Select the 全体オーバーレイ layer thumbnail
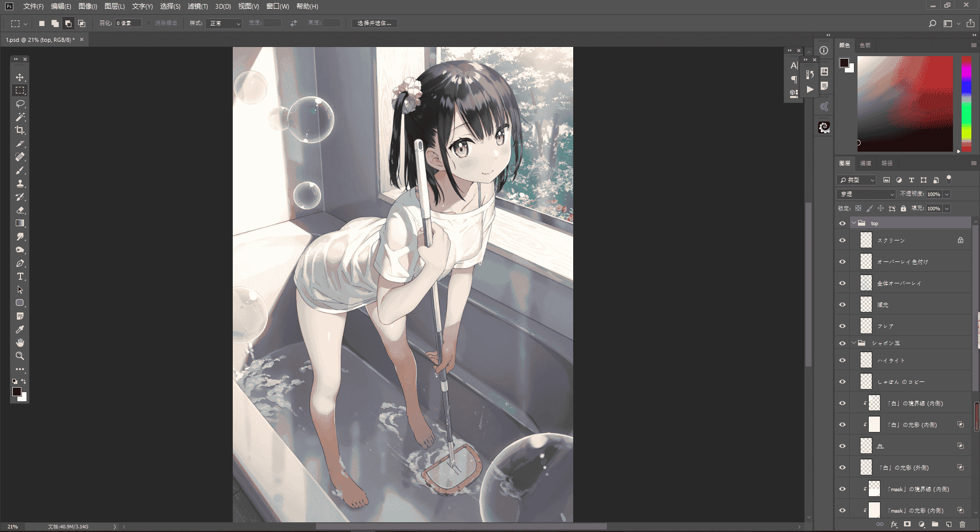Viewport: 980px width, 532px height. coord(866,283)
